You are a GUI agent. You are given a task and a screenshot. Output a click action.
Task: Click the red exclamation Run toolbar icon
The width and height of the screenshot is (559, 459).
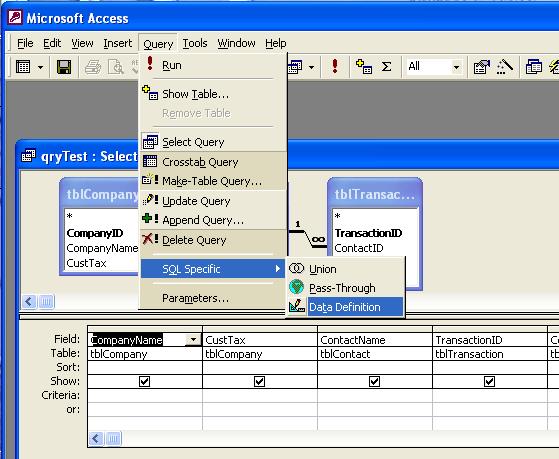(334, 66)
